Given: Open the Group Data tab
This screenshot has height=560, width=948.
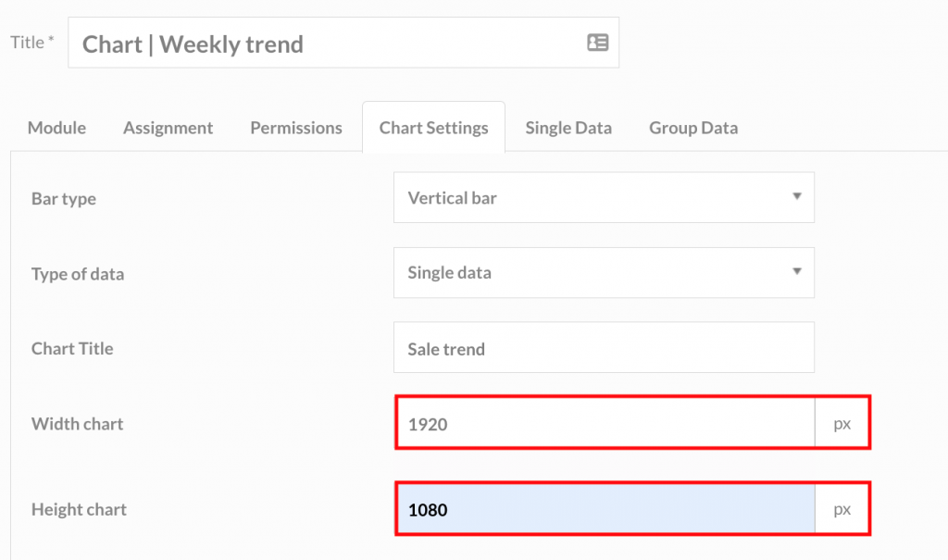Looking at the screenshot, I should pyautogui.click(x=693, y=128).
